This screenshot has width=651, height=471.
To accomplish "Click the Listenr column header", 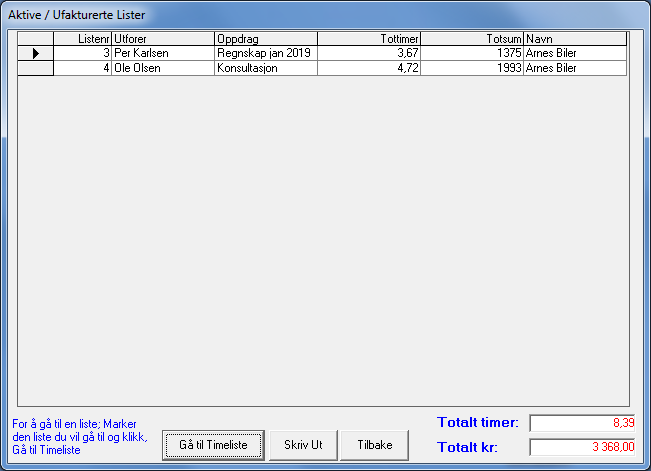I will [83, 39].
